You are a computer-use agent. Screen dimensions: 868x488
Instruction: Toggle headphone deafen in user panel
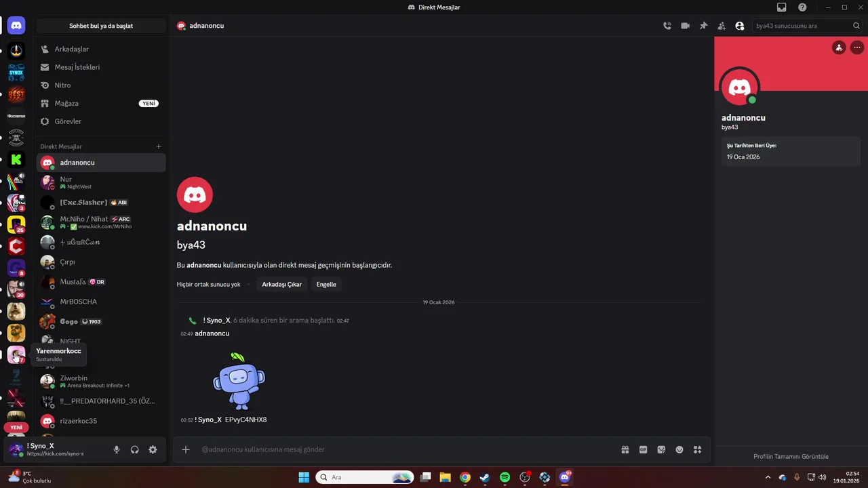coord(135,449)
